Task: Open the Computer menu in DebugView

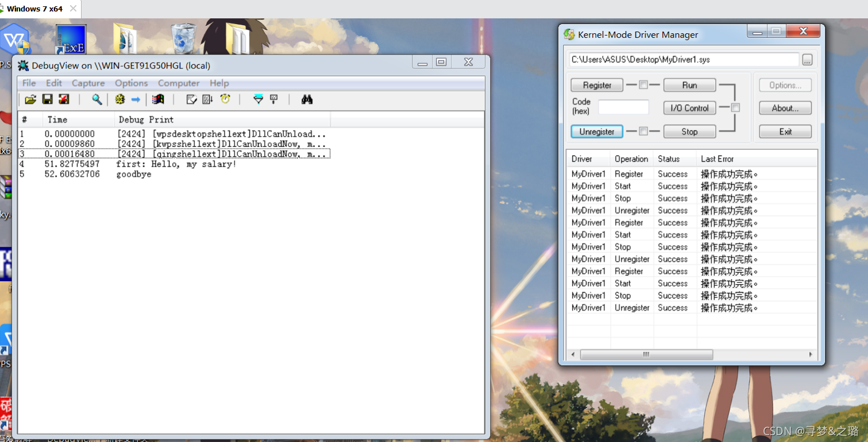Action: pos(179,83)
